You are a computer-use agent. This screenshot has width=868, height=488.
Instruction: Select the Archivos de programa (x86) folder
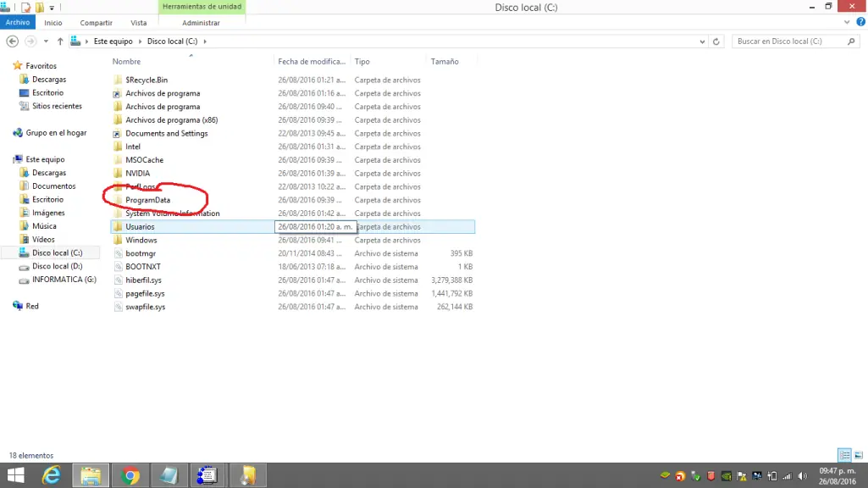tap(172, 119)
